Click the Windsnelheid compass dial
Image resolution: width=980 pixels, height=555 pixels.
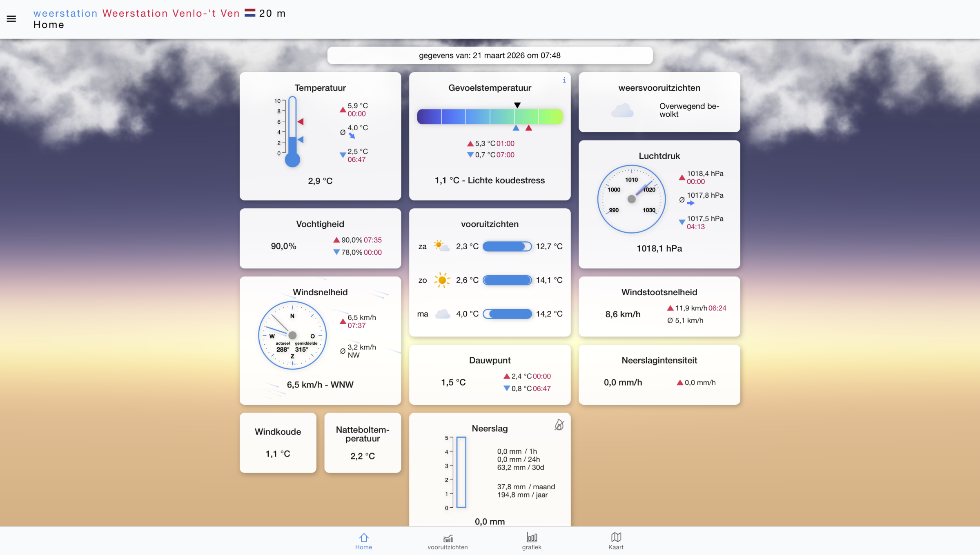[292, 335]
